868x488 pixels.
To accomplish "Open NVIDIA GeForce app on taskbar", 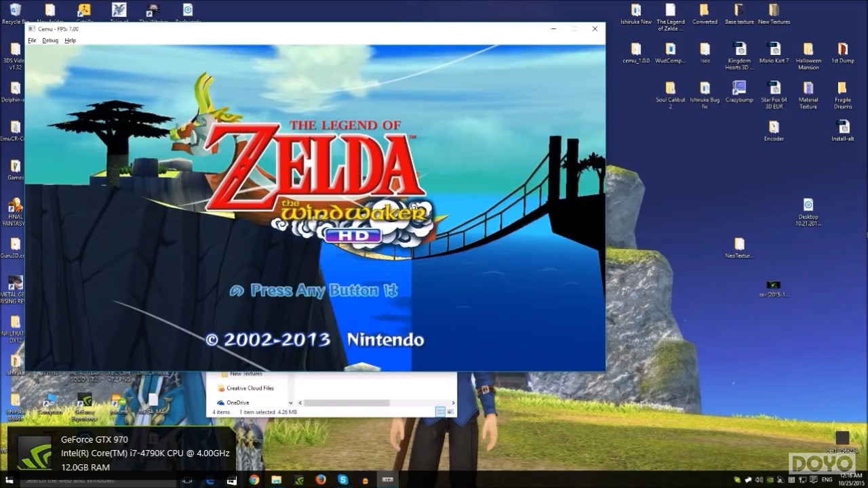I will tap(298, 480).
